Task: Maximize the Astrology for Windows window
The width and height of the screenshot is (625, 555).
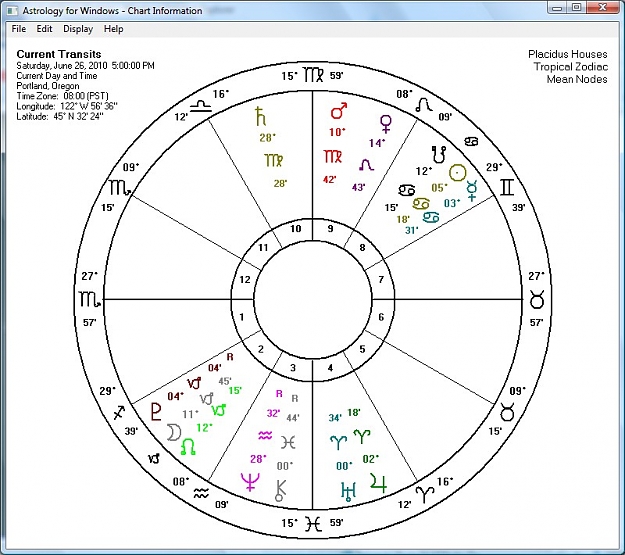Action: click(x=577, y=8)
